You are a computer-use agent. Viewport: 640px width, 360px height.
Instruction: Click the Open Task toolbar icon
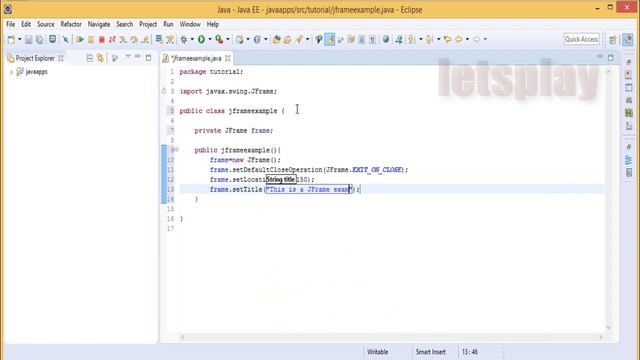[287, 40]
